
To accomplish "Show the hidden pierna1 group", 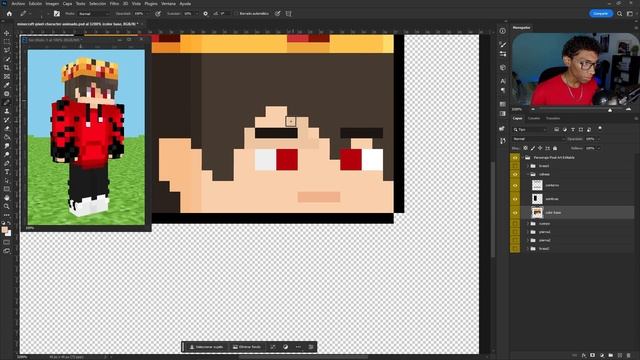I will pyautogui.click(x=515, y=232).
